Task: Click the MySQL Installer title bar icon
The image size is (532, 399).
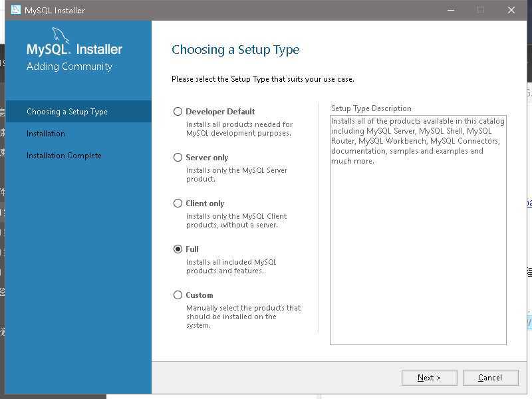Action: [15, 10]
